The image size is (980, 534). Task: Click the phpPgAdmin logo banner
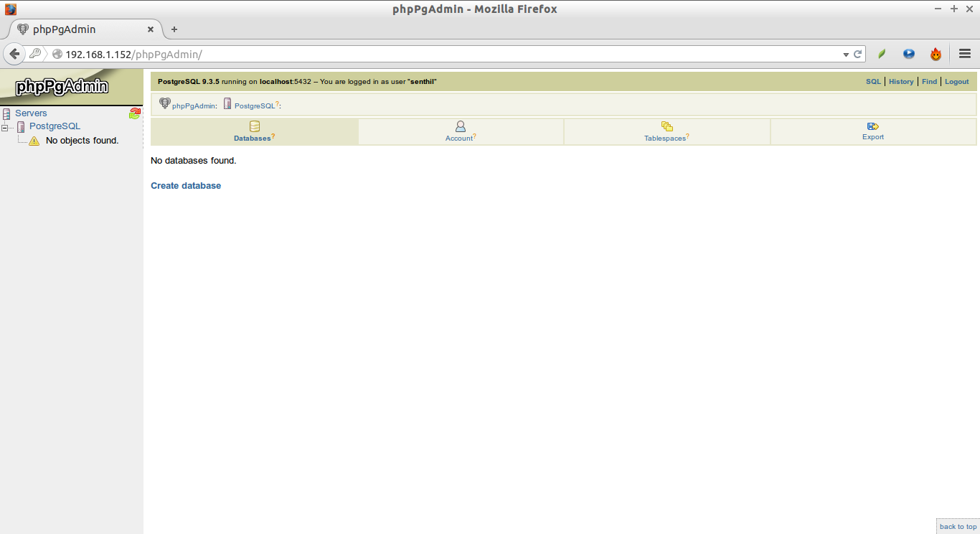click(x=71, y=87)
